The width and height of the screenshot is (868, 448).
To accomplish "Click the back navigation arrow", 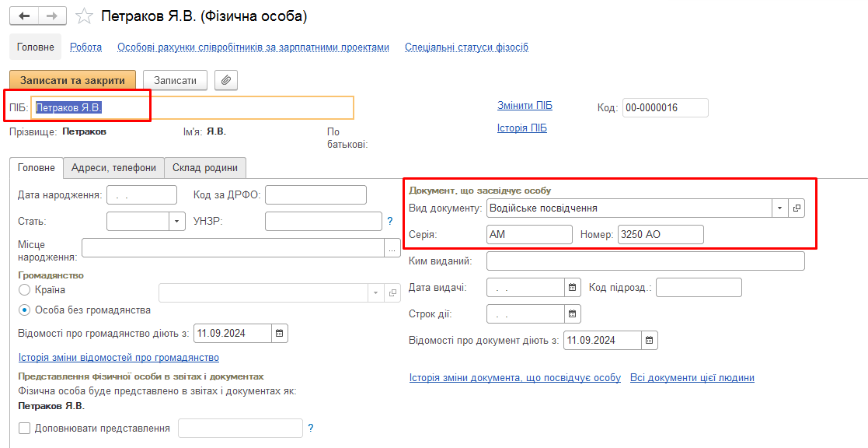I will coord(24,16).
